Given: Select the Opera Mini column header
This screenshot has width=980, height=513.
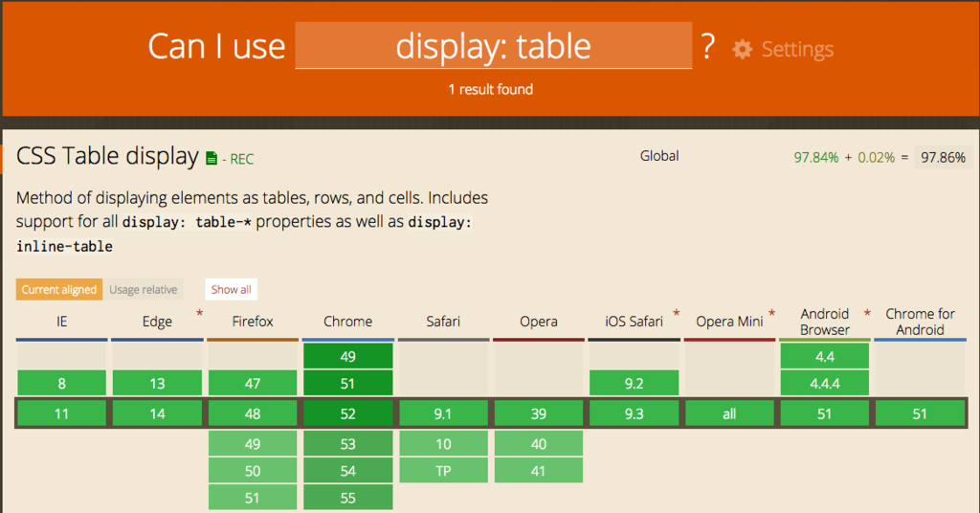Looking at the screenshot, I should coord(729,322).
